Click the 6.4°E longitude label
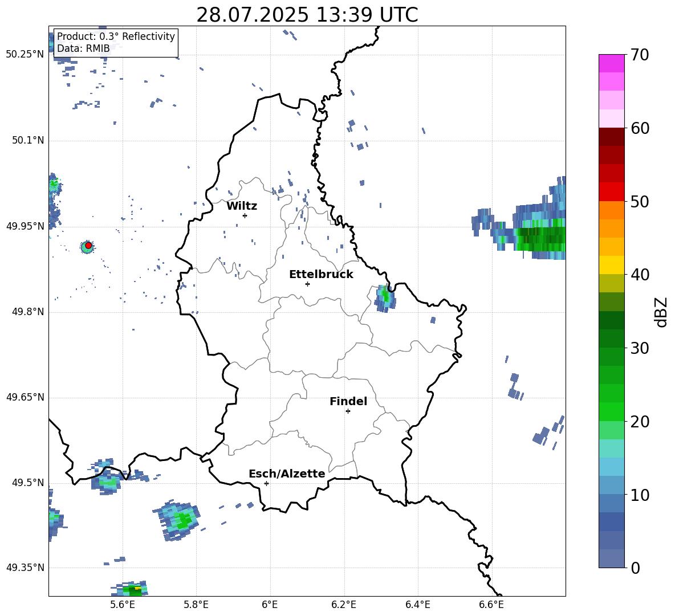The width and height of the screenshot is (675, 616). (x=417, y=605)
